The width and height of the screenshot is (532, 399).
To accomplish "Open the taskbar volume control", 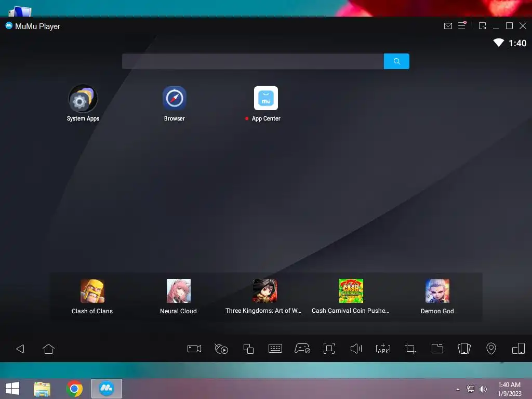I will (483, 389).
